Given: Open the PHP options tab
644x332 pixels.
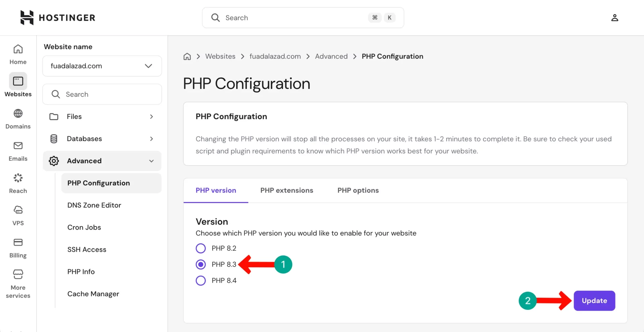Looking at the screenshot, I should pyautogui.click(x=358, y=190).
